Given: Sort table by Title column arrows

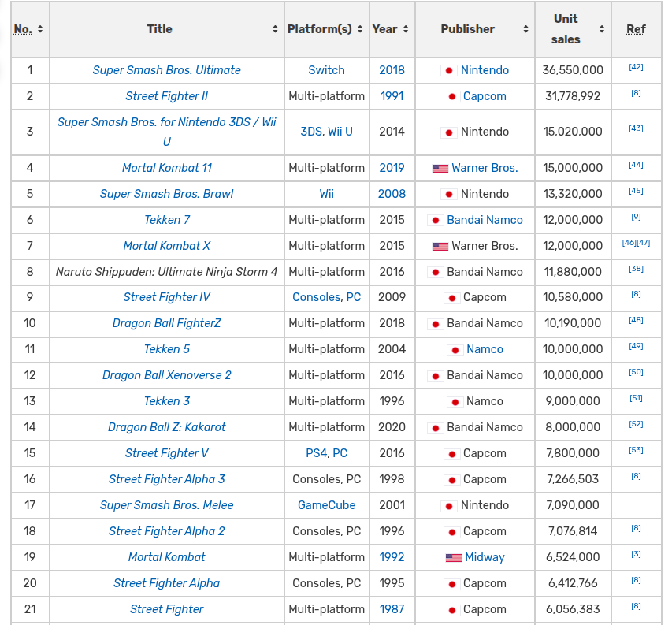Looking at the screenshot, I should 275,29.
